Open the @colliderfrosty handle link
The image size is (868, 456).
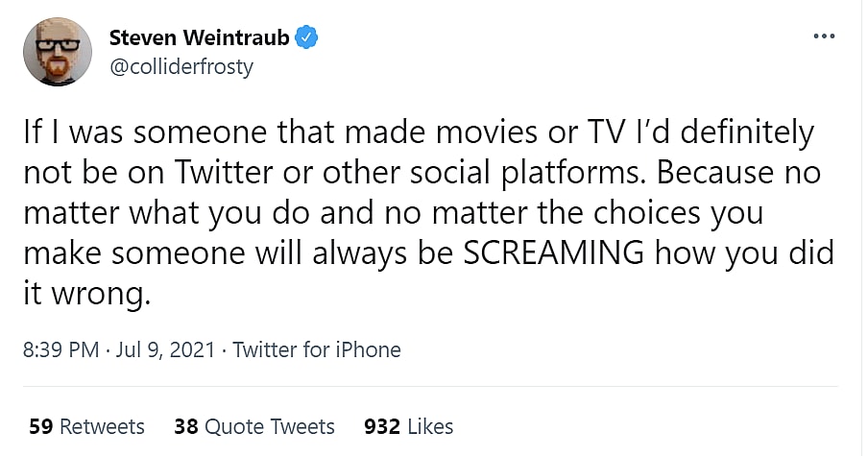[181, 67]
